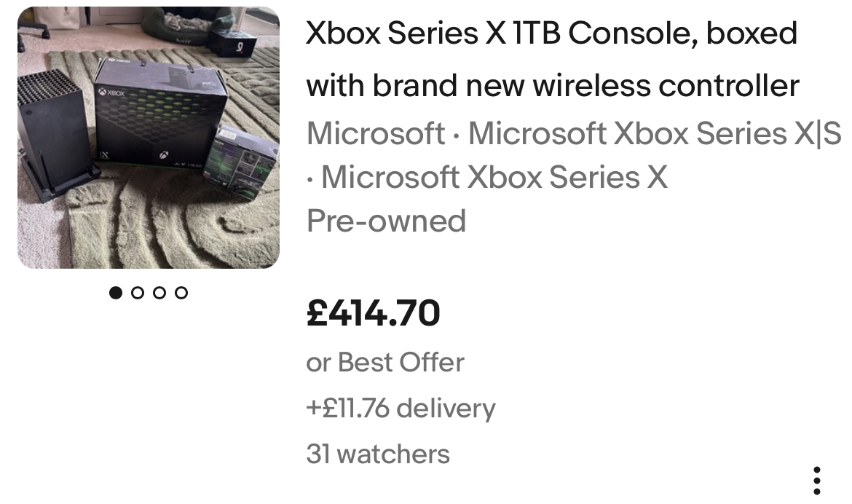This screenshot has height=504, width=852.
Task: Open the three-dot more options menu
Action: [x=816, y=481]
